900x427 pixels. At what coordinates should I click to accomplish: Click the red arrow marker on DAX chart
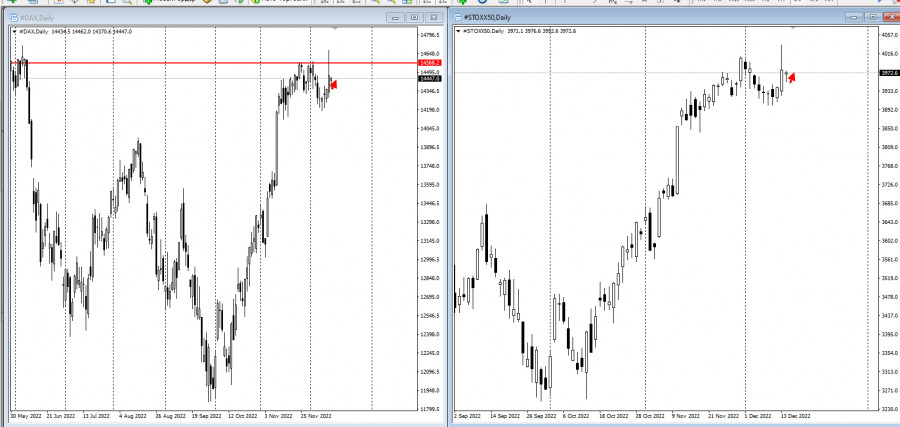click(x=334, y=86)
